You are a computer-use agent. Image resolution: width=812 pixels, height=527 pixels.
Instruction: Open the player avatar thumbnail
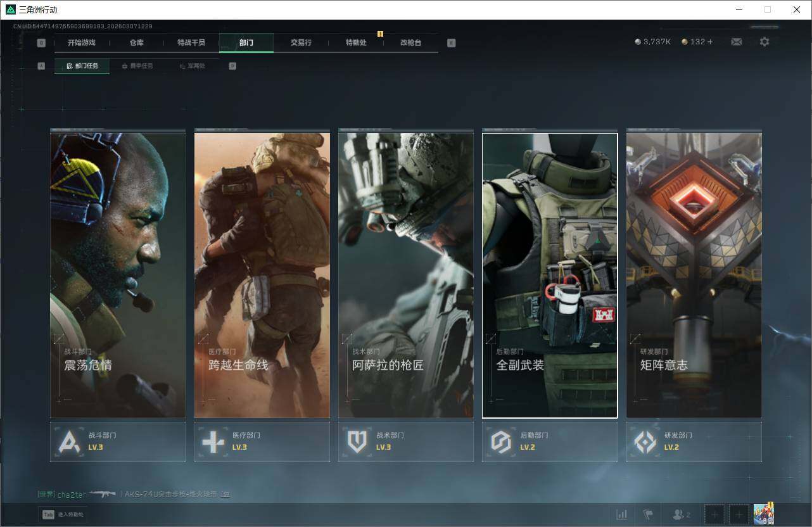[x=763, y=515]
